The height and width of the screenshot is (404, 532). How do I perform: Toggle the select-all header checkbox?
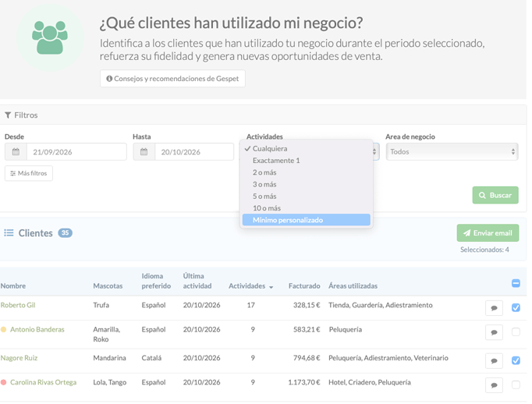click(x=516, y=283)
